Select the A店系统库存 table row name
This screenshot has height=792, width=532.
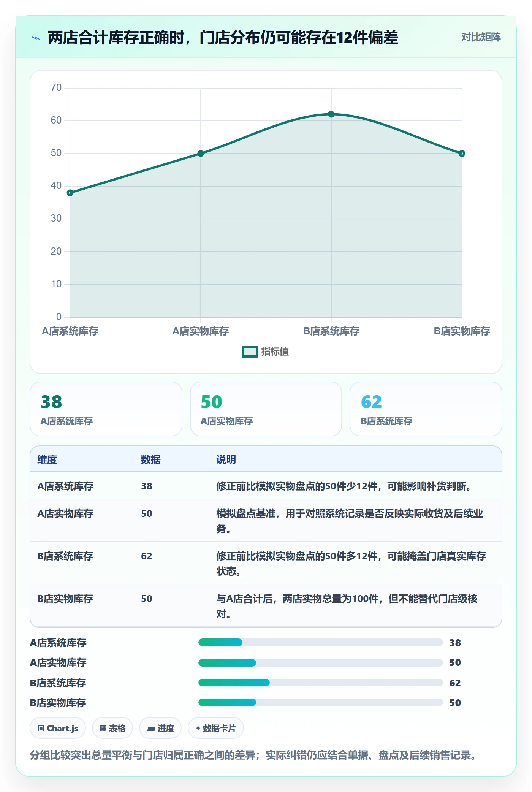tap(65, 486)
